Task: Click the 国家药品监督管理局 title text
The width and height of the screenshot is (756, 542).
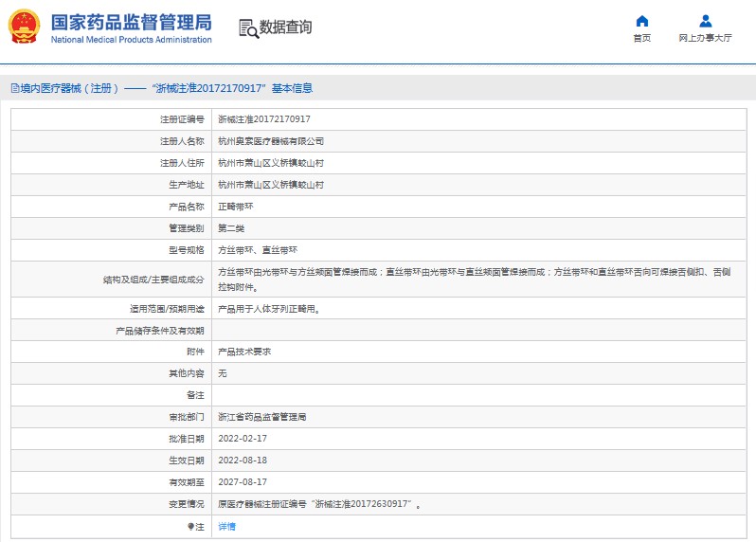Action: (131, 22)
